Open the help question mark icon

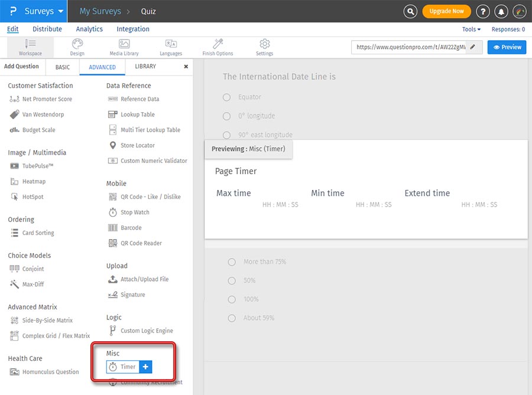point(483,11)
